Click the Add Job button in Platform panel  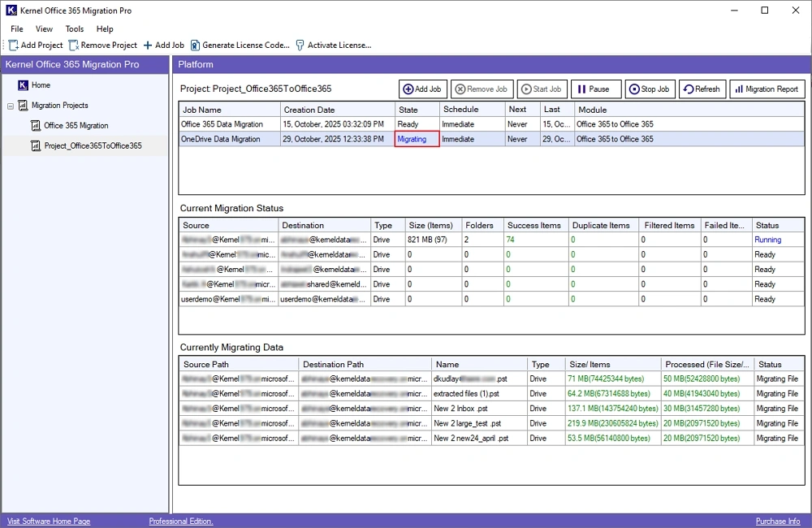click(x=422, y=89)
